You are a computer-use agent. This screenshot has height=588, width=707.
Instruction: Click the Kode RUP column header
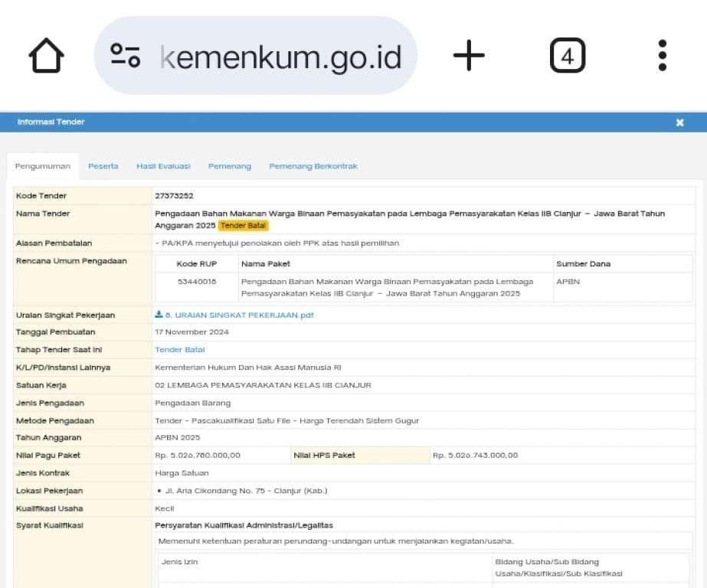197,264
